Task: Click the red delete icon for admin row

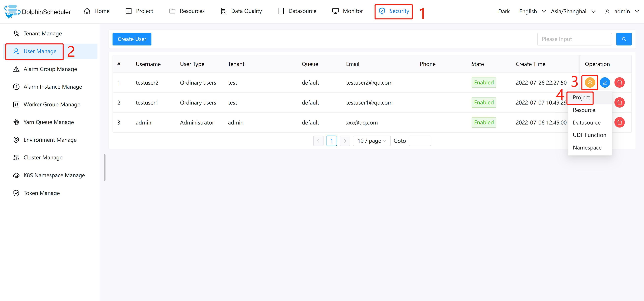Action: tap(619, 122)
